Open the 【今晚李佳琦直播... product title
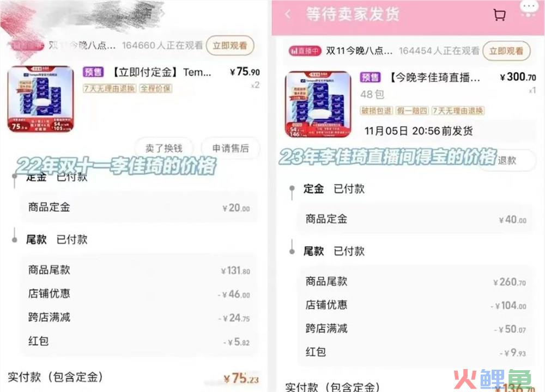545x392 pixels. (434, 77)
